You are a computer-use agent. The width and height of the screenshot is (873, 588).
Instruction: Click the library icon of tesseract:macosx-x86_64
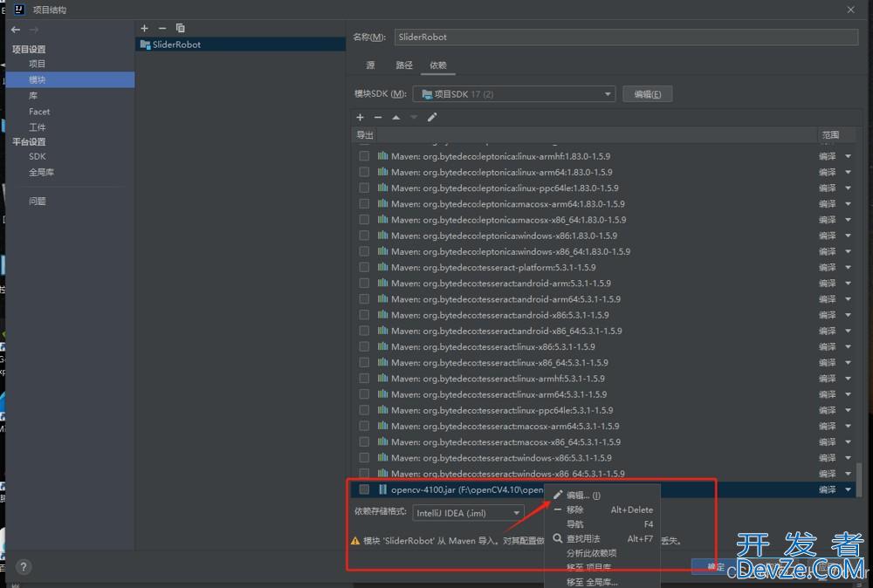[382, 441]
